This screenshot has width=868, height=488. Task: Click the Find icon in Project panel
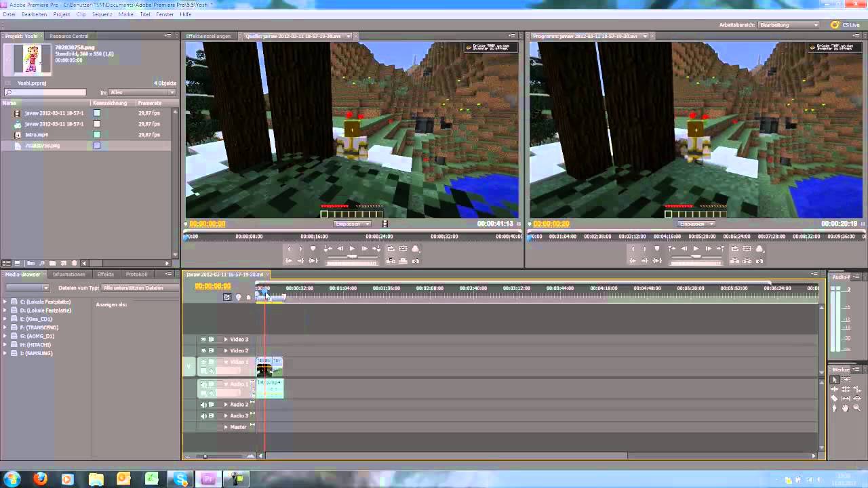pos(41,263)
